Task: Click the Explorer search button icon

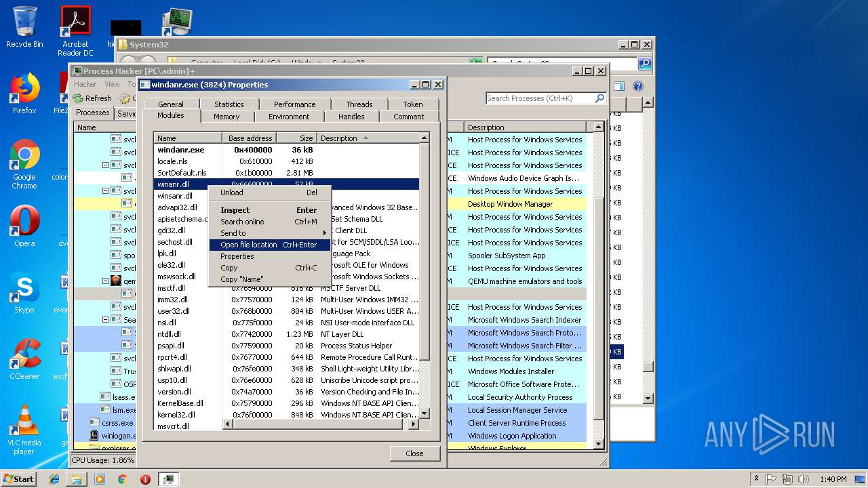Action: click(645, 64)
